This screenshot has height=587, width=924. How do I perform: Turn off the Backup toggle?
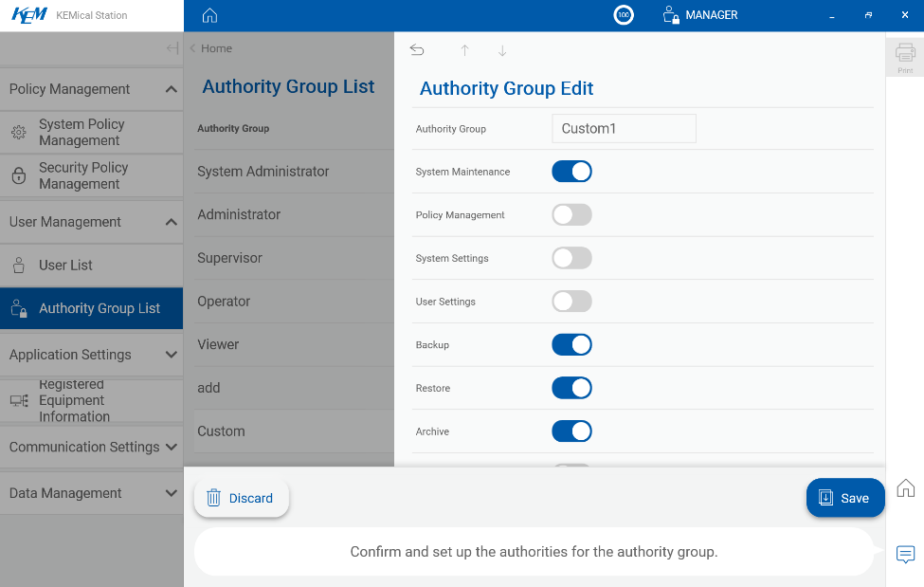click(571, 345)
